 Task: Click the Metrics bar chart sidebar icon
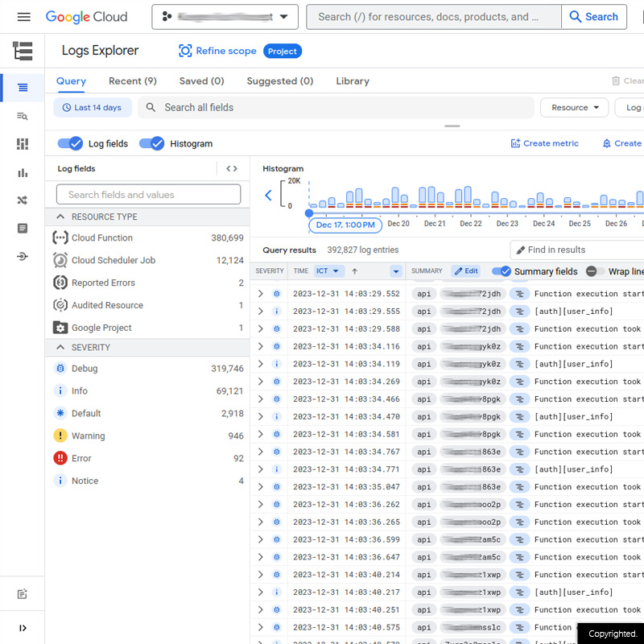pyautogui.click(x=23, y=172)
